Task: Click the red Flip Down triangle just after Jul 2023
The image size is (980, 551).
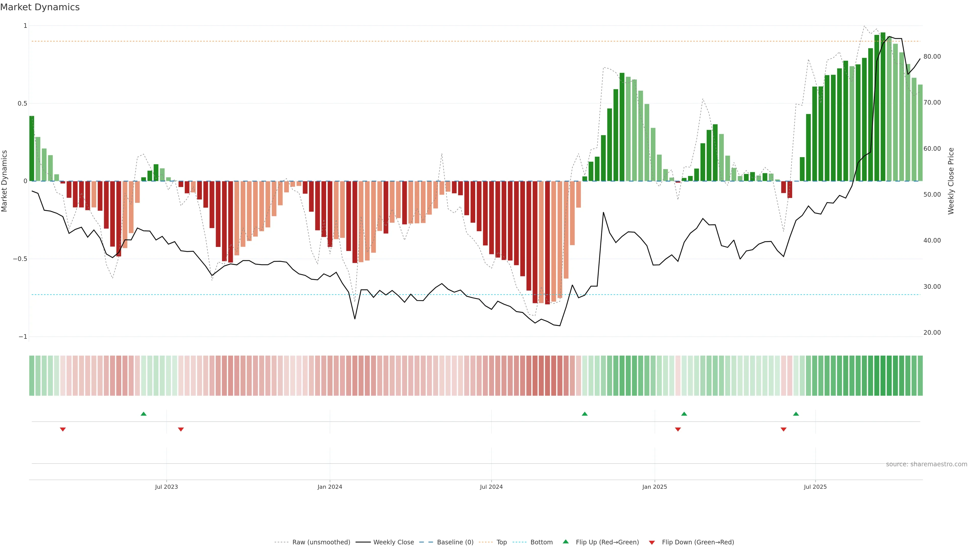Action: 181,429
